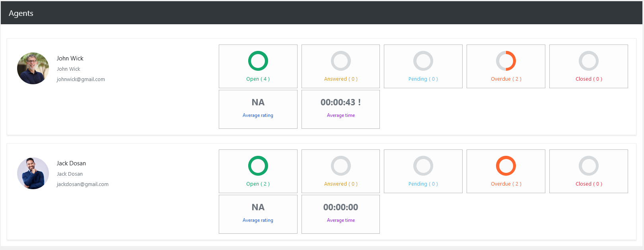Click John Wick's grey Answered ring icon
This screenshot has height=250, width=644.
[340, 61]
